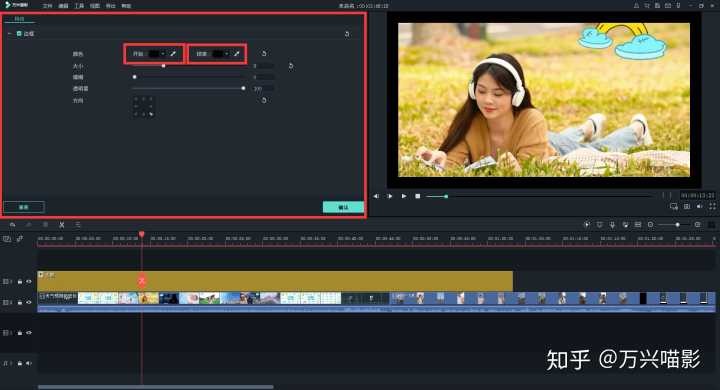720x390 pixels.
Task: Select the tab at the top of the properties panel
Action: click(x=19, y=19)
